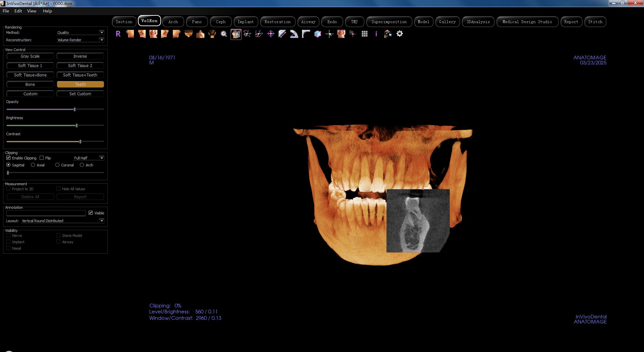The height and width of the screenshot is (352, 644).
Task: Open the Full Half clipping dropdown
Action: coord(102,158)
